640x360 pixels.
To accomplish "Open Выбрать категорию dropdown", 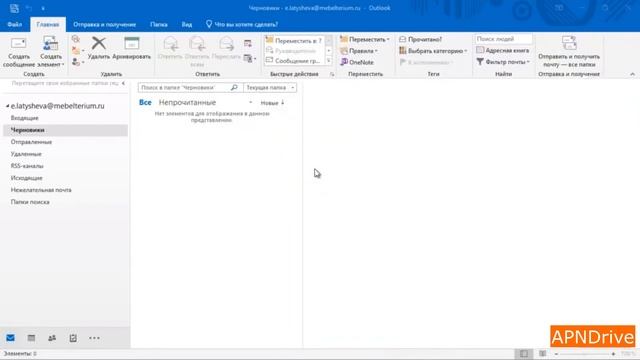I will point(433,51).
